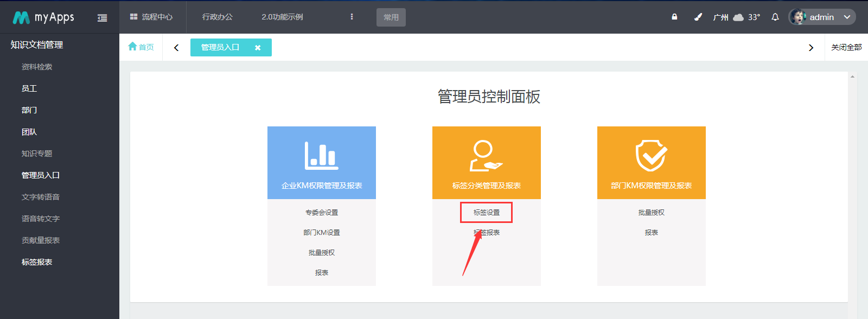Click the myApps logo
The image size is (868, 319).
click(43, 17)
